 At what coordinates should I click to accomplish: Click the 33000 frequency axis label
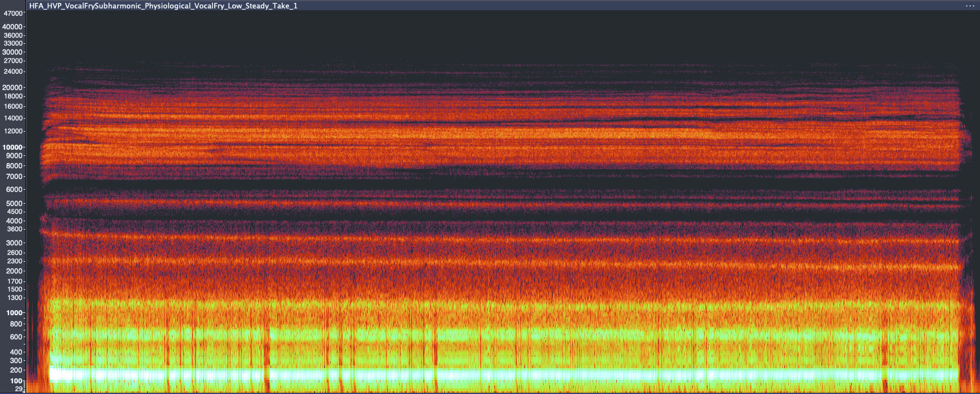(13, 43)
